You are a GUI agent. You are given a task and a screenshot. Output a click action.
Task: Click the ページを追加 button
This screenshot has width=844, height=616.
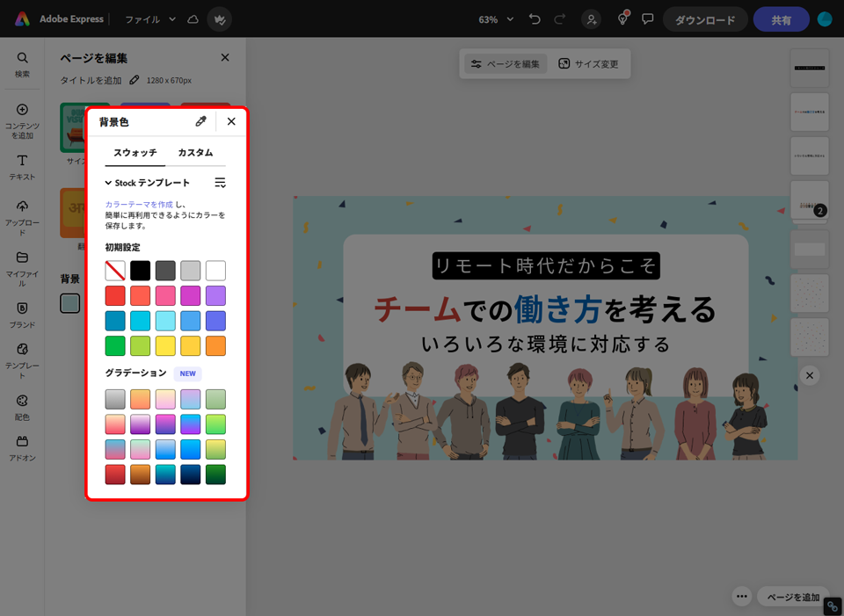(x=793, y=597)
